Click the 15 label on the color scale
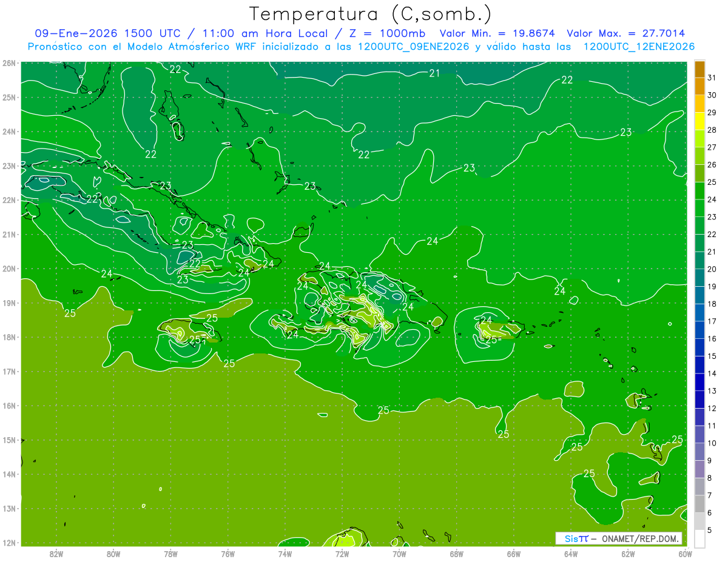Screen dimensions: 728x562 pyautogui.click(x=712, y=356)
